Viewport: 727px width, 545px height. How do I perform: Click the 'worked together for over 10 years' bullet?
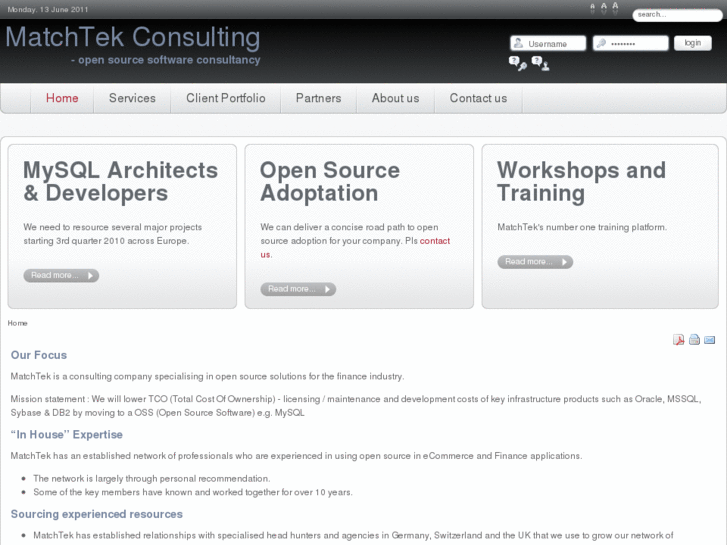point(193,492)
